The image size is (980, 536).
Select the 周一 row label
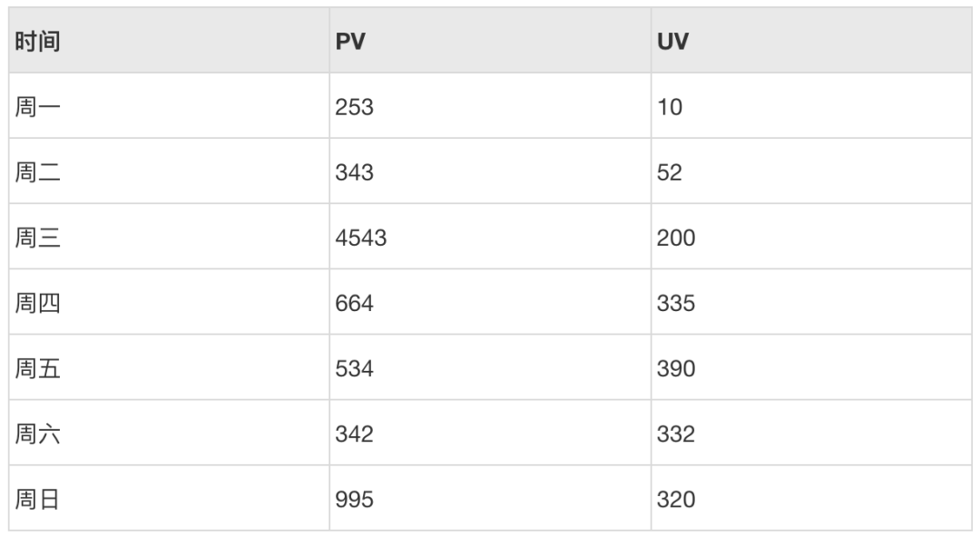(x=37, y=107)
